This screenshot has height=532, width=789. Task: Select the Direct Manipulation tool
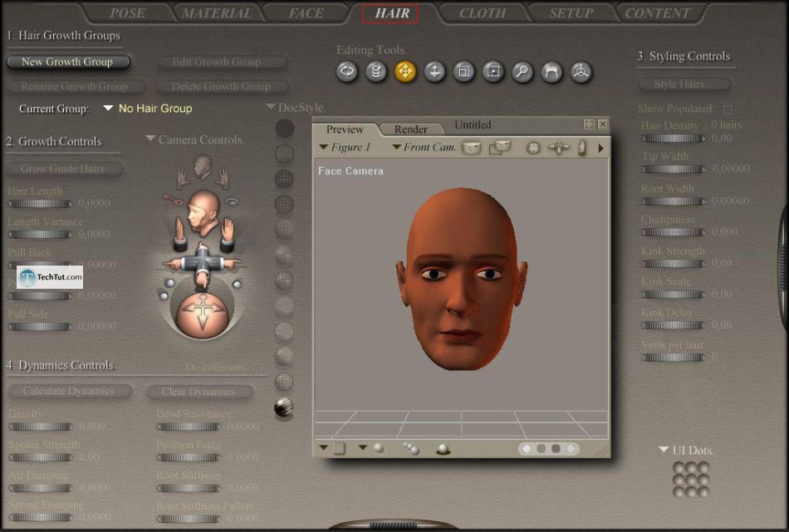click(581, 71)
